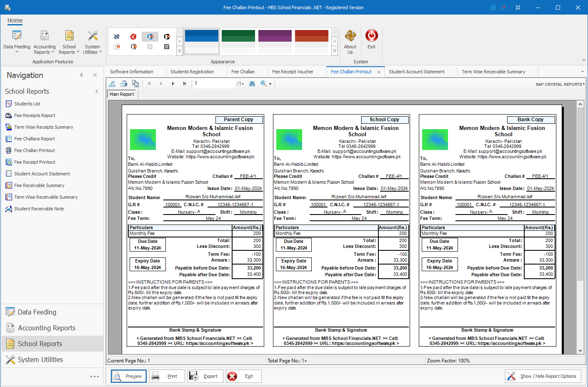The image size is (588, 387).
Task: Choose the red circular skin icon
Action: (x=133, y=37)
